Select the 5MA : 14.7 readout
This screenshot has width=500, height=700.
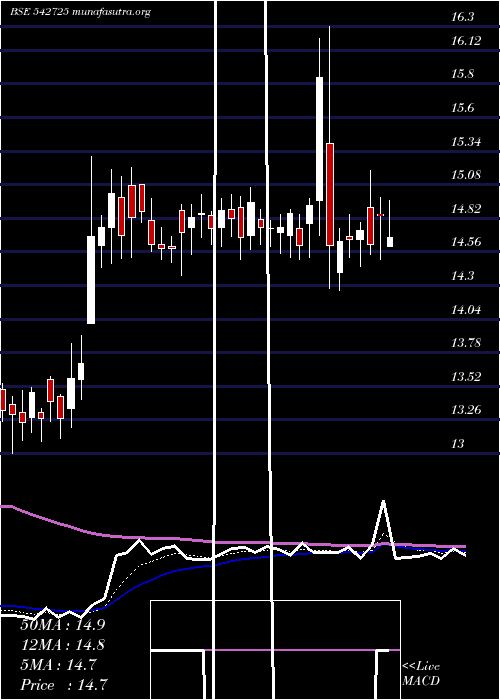coord(58,665)
